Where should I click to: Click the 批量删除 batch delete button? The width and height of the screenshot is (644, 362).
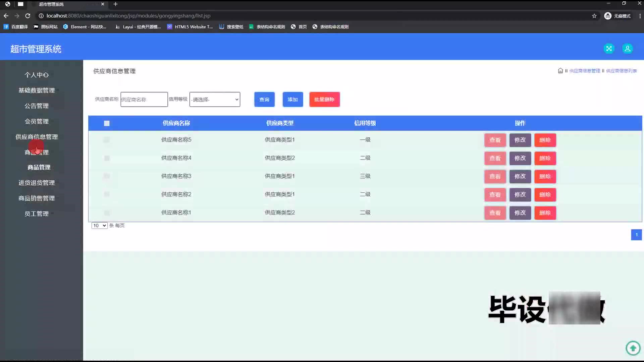click(324, 99)
